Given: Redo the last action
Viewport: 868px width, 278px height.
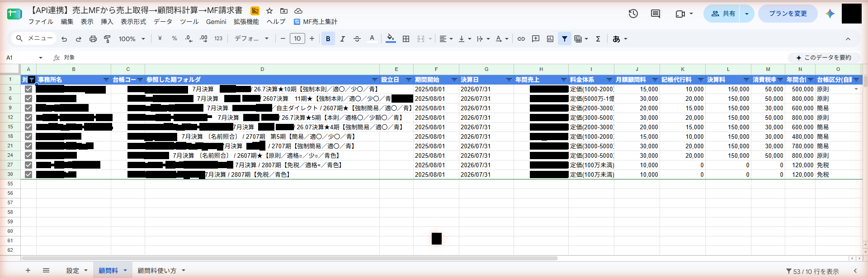Looking at the screenshot, I should (x=79, y=39).
